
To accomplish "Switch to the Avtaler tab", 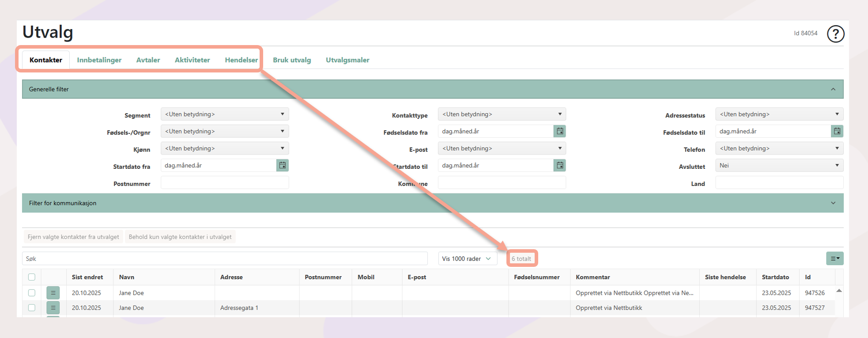I will 148,60.
